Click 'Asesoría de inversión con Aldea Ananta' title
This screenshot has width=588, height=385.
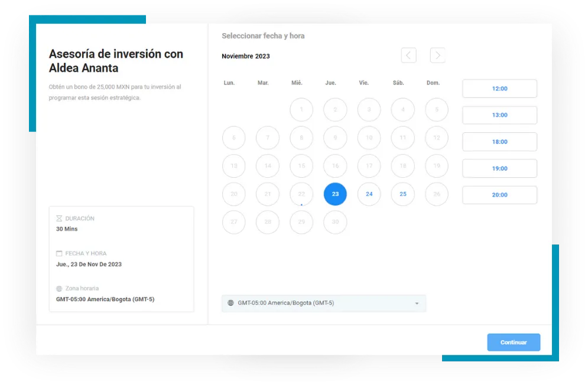coord(116,61)
